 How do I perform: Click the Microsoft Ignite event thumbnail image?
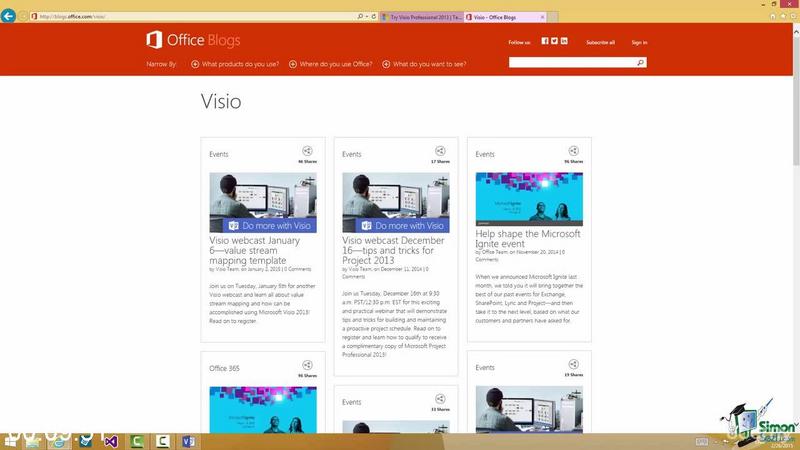[x=529, y=199]
